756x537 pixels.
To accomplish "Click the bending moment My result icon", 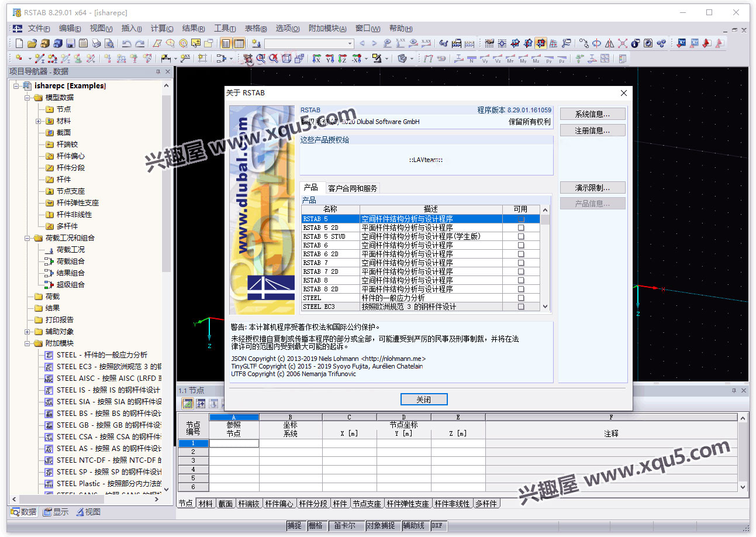I will click(523, 58).
